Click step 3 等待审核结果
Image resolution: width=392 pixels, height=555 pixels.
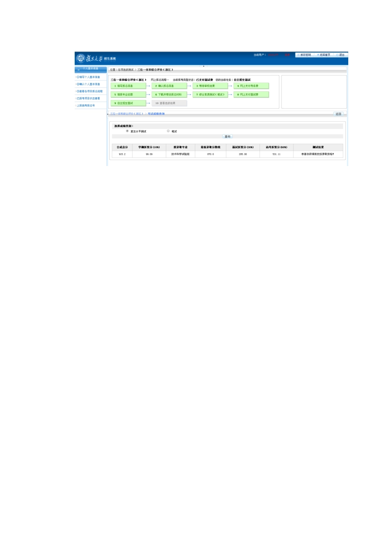[x=210, y=86]
